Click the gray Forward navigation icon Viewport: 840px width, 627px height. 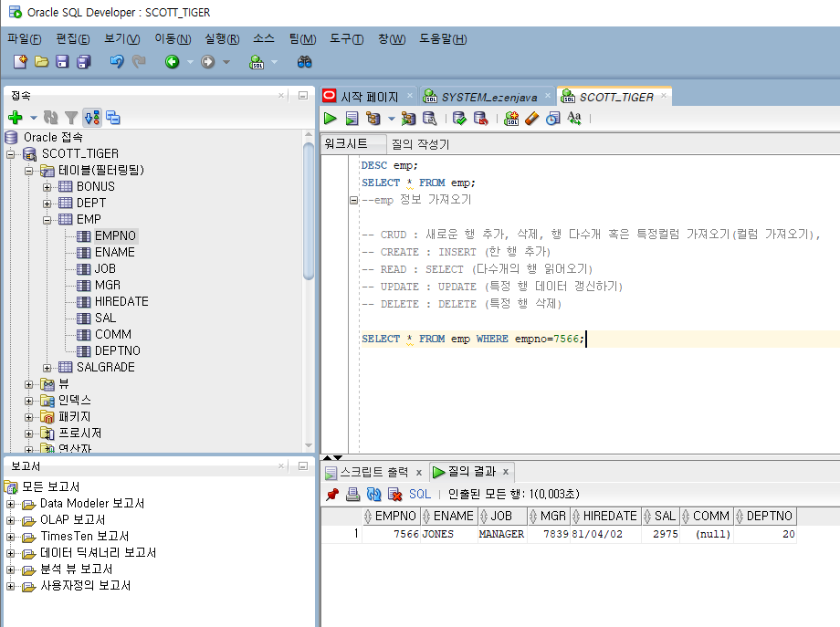point(208,61)
